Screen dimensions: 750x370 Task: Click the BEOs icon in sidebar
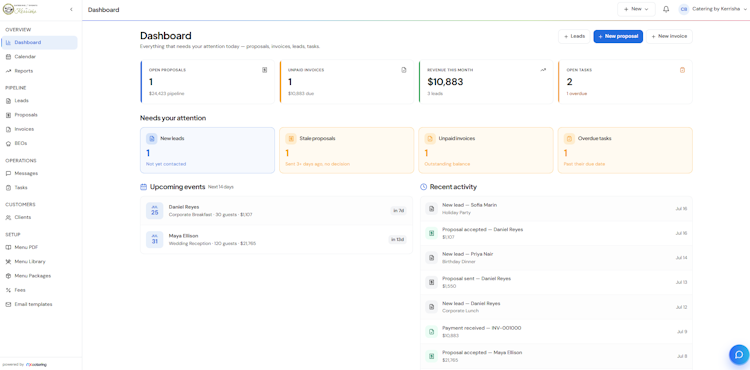tap(9, 143)
